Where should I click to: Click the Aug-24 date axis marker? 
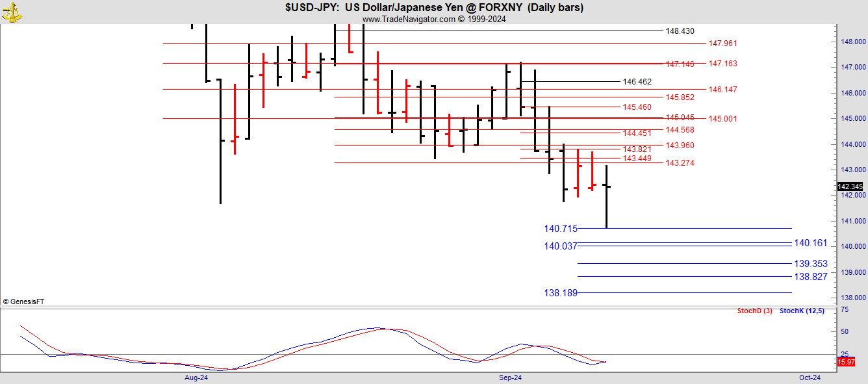(x=196, y=378)
